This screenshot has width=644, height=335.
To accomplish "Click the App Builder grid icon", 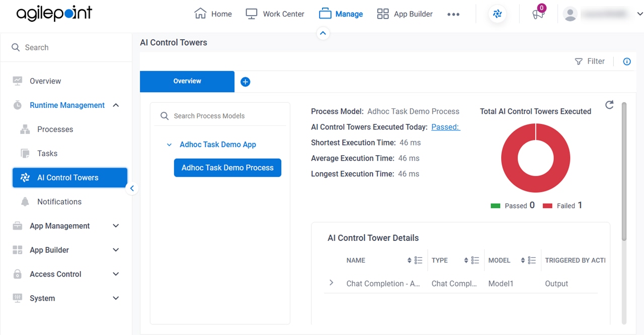I will tap(383, 14).
